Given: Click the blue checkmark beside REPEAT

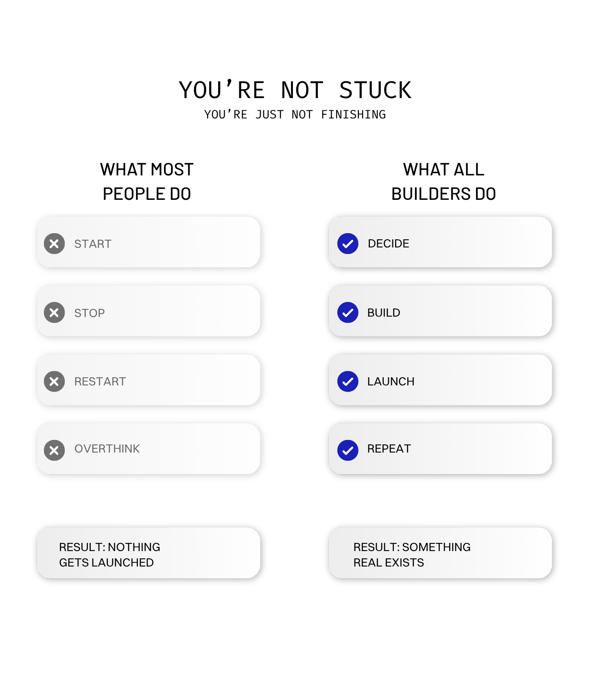Looking at the screenshot, I should click(347, 450).
